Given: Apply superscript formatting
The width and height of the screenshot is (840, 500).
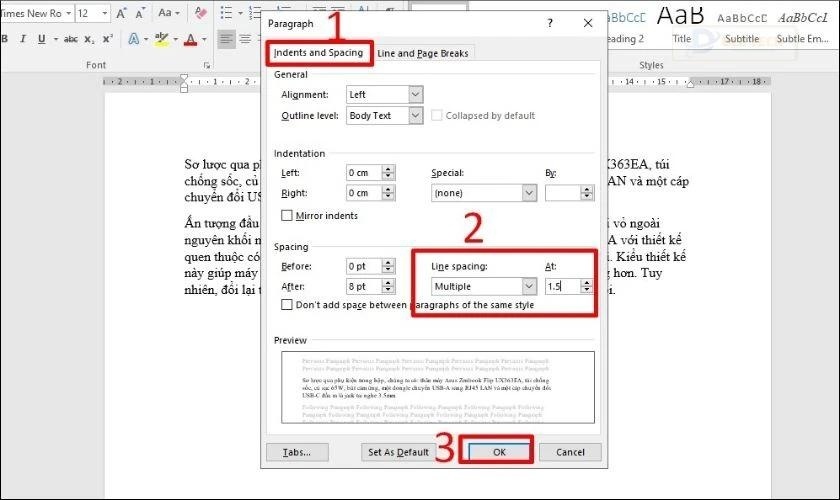Looking at the screenshot, I should coord(107,39).
